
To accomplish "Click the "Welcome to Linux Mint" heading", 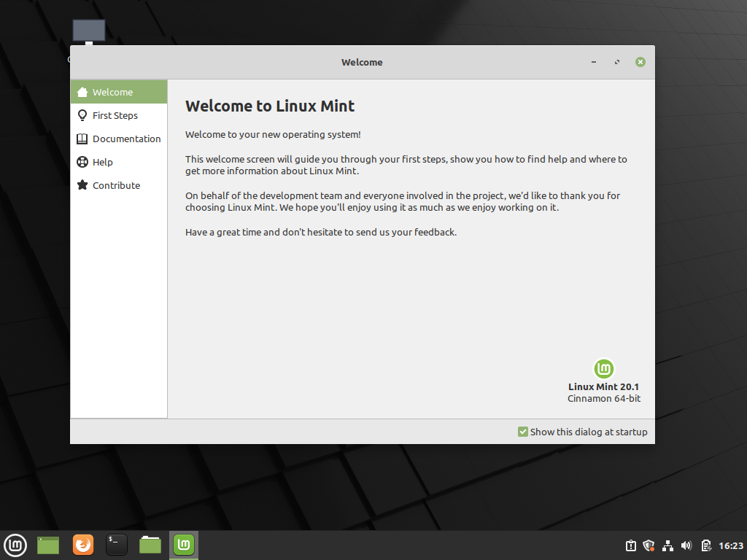I will point(270,106).
